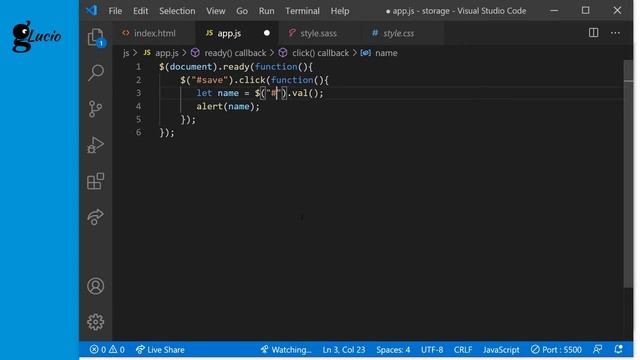Open the Extensions view icon
Viewport: 640px width, 360px height.
[x=96, y=181]
